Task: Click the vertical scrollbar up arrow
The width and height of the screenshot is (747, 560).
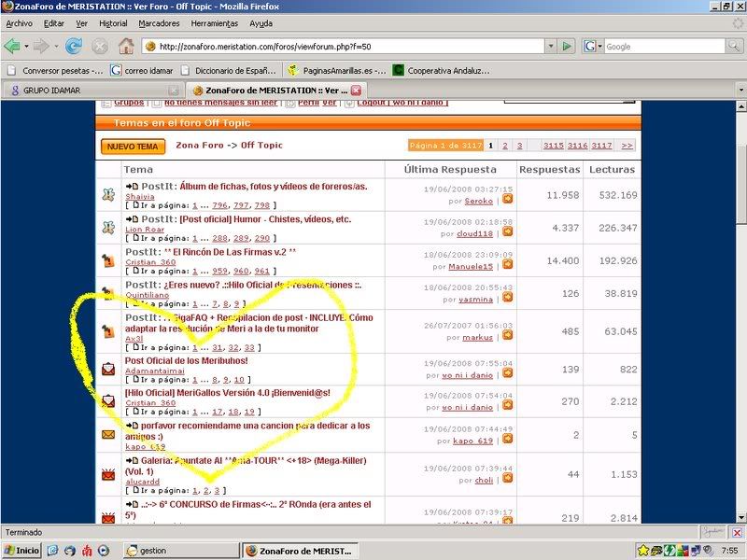Action: 740,106
